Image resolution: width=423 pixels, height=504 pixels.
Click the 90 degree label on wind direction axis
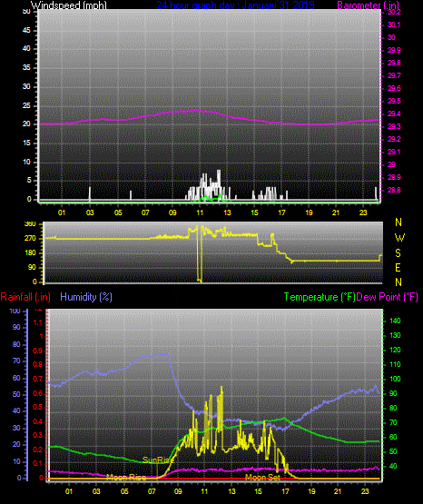click(x=32, y=267)
